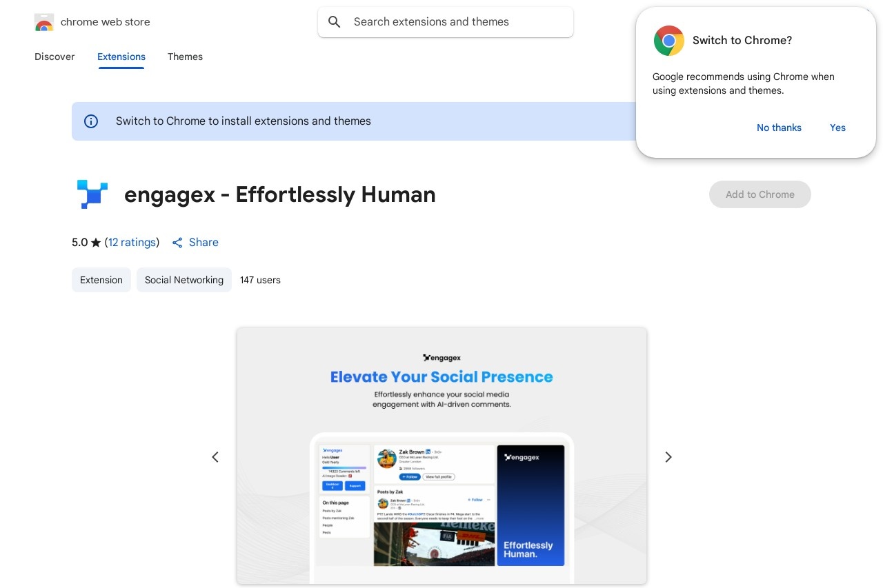
Task: Click the info icon in the blue banner
Action: 91,121
